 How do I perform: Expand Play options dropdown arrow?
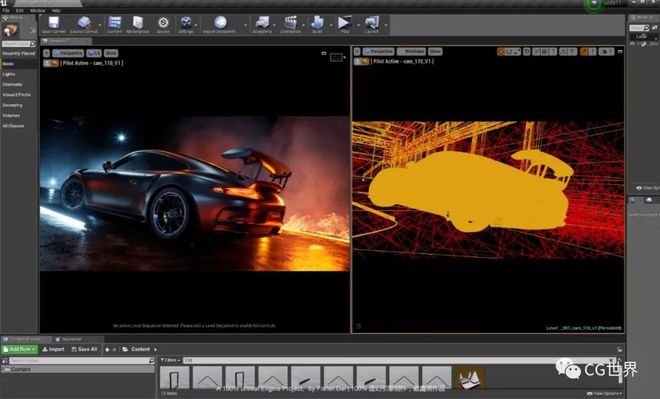click(x=358, y=25)
